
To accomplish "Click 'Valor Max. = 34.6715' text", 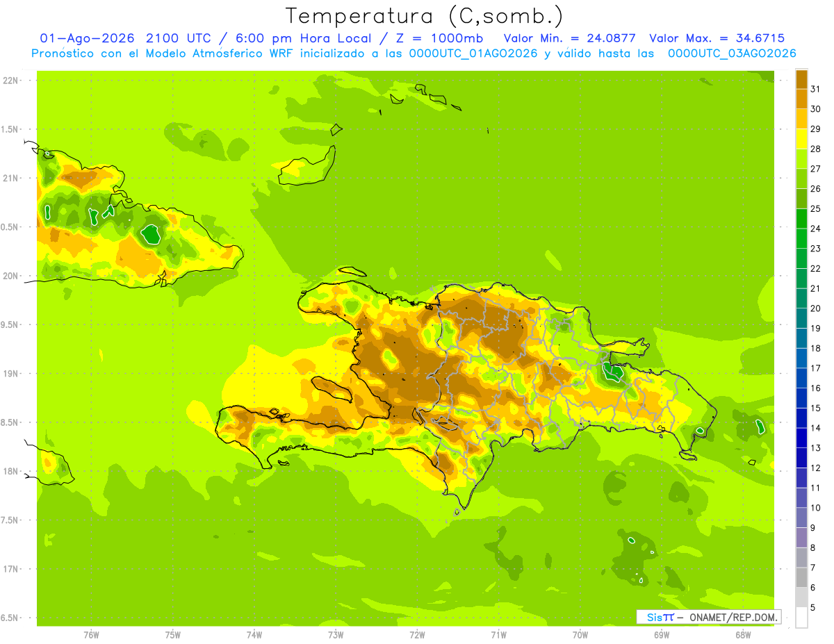I will pyautogui.click(x=717, y=38).
